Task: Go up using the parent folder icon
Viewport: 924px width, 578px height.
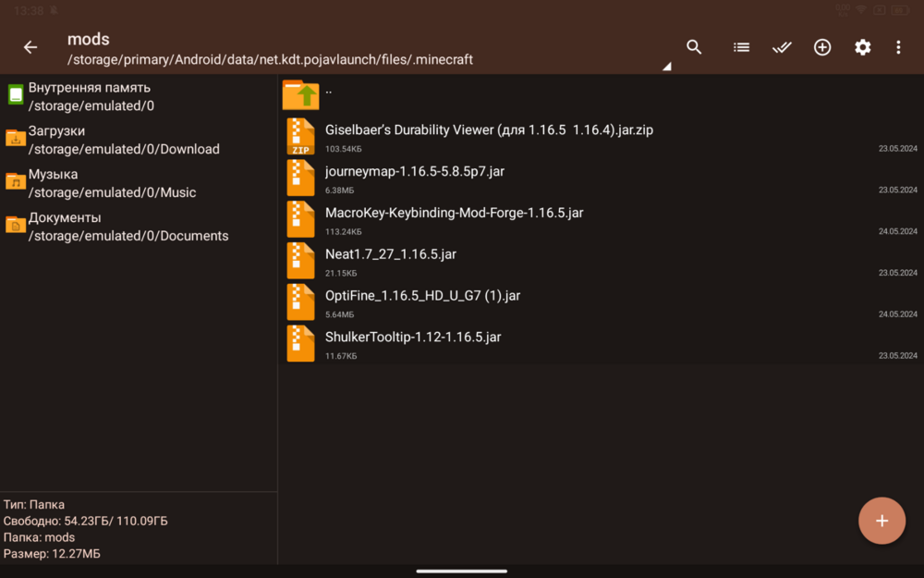Action: point(300,94)
